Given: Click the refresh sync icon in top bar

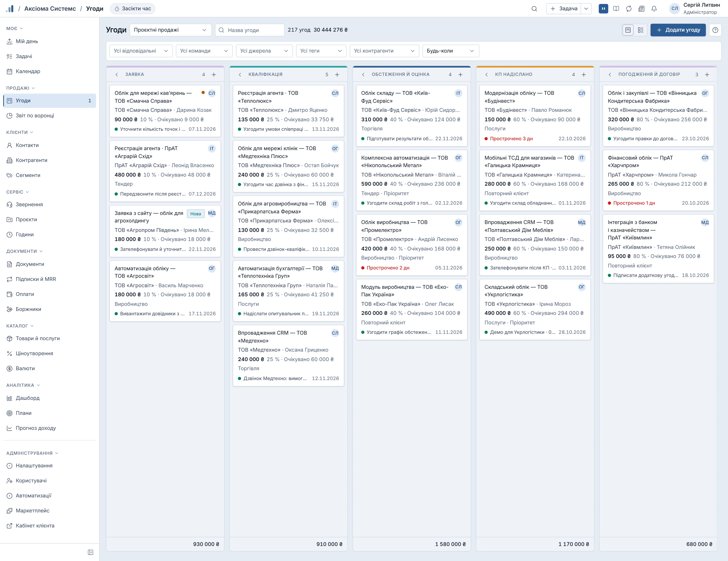Looking at the screenshot, I should point(629,9).
